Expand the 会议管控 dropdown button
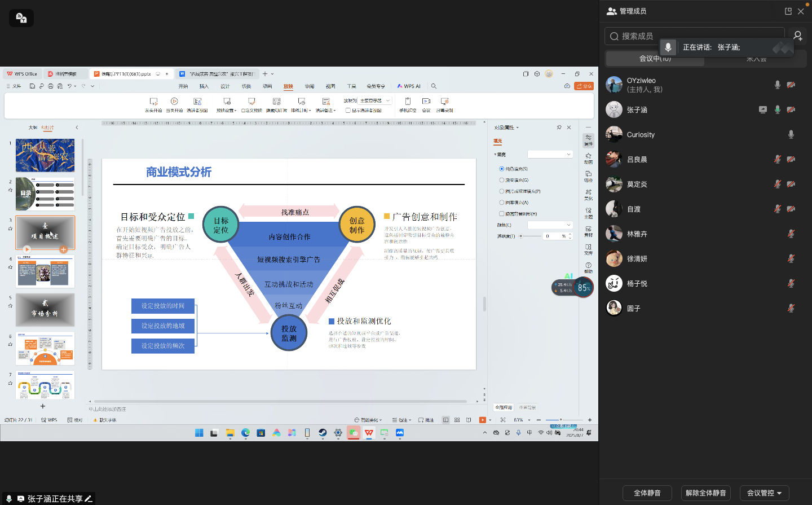 (764, 493)
